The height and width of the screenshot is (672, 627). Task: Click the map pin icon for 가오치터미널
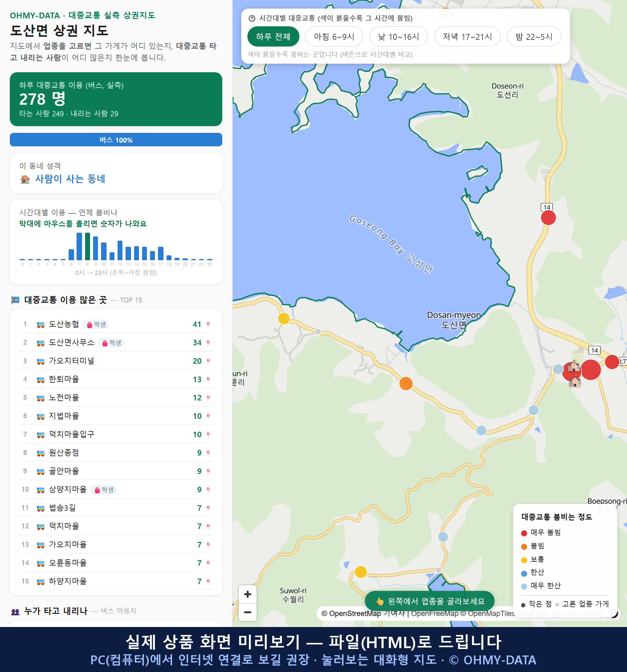pos(208,361)
